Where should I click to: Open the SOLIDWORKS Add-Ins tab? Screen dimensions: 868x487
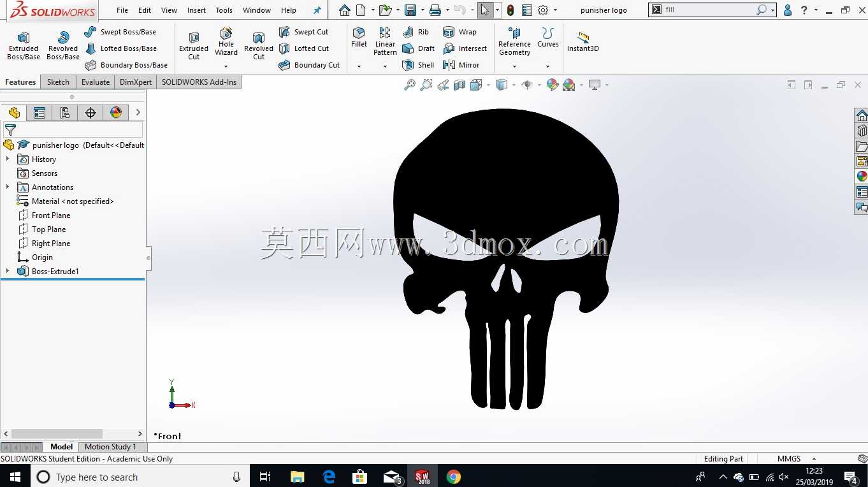point(199,82)
